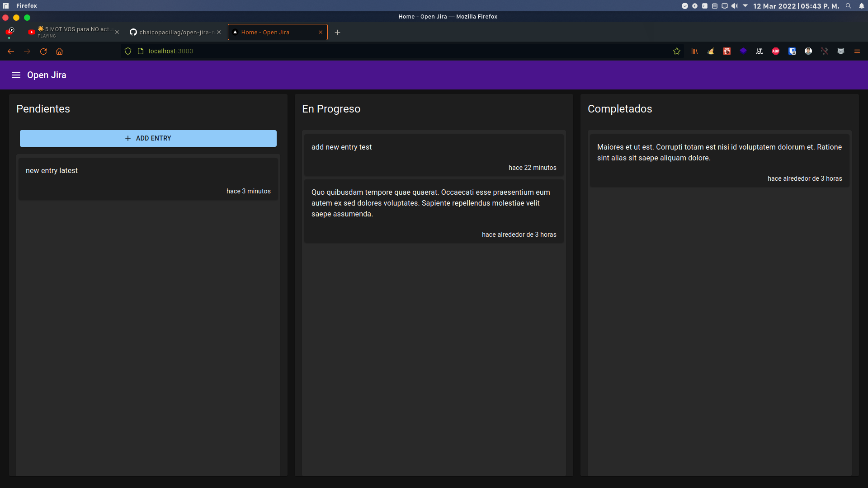
Task: Bookmark this page with the star icon
Action: point(677,52)
